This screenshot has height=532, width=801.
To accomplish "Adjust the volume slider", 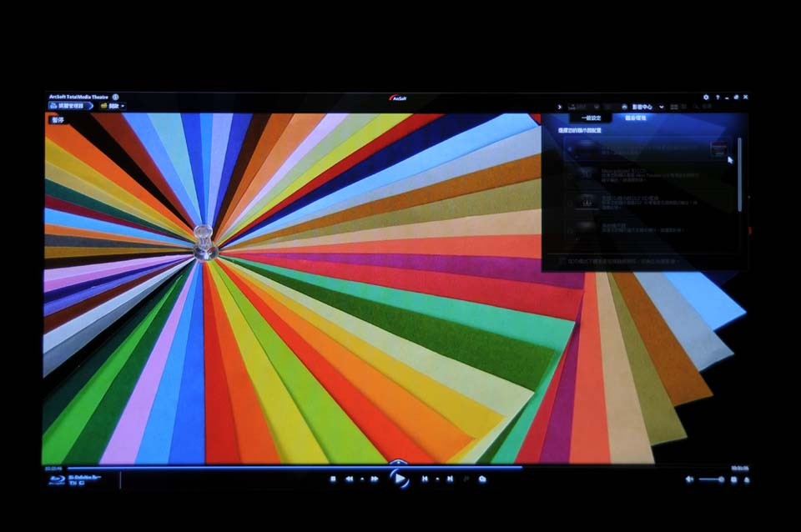I will point(712,479).
